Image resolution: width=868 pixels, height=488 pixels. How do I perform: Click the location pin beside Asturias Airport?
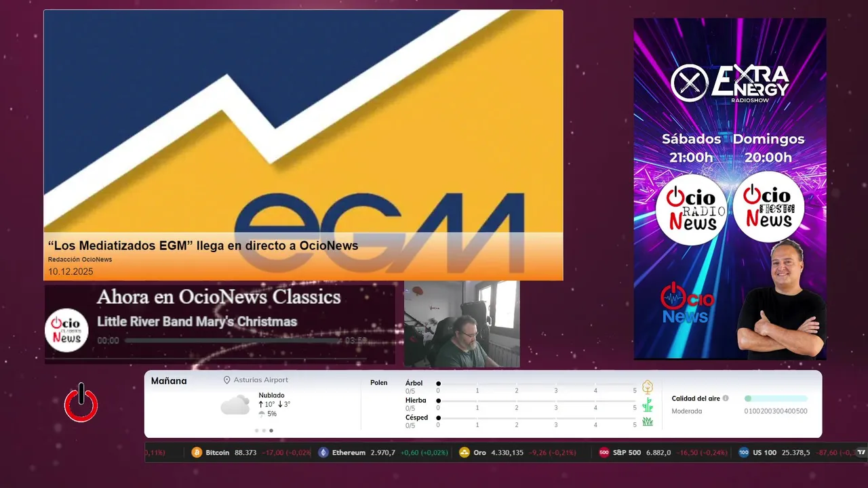click(227, 380)
